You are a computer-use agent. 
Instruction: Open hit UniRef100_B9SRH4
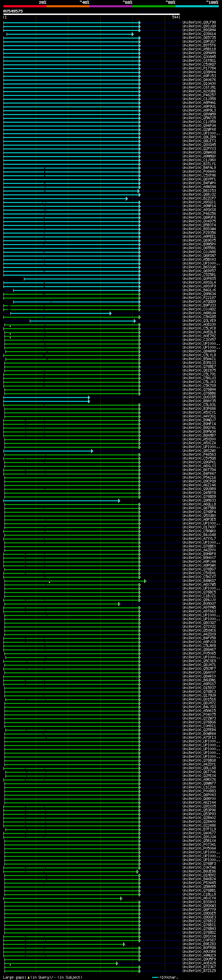coord(199,30)
